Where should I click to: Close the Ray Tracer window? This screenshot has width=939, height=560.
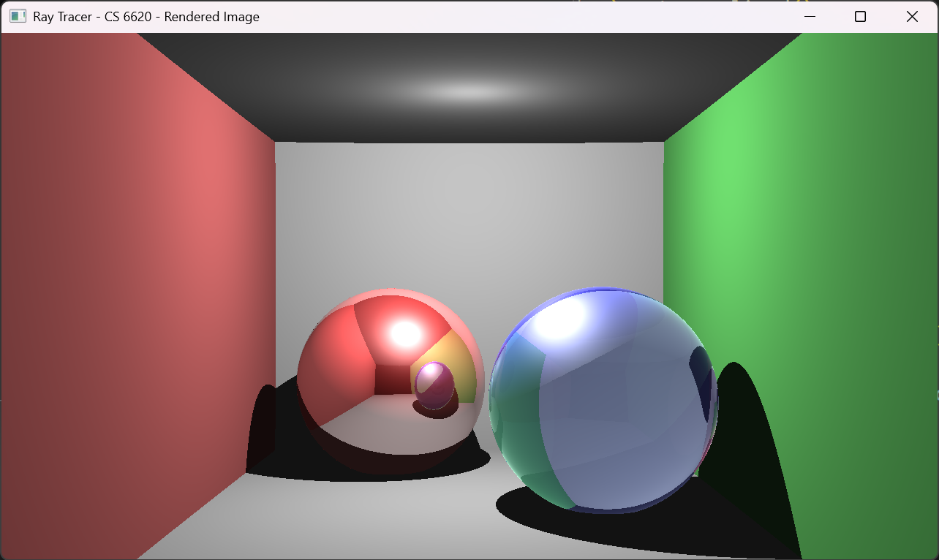pos(912,16)
